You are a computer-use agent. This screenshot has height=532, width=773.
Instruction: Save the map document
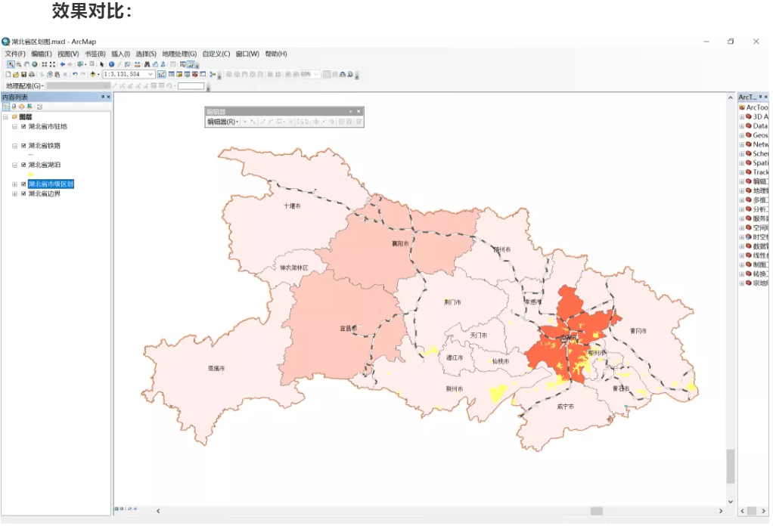coord(23,74)
